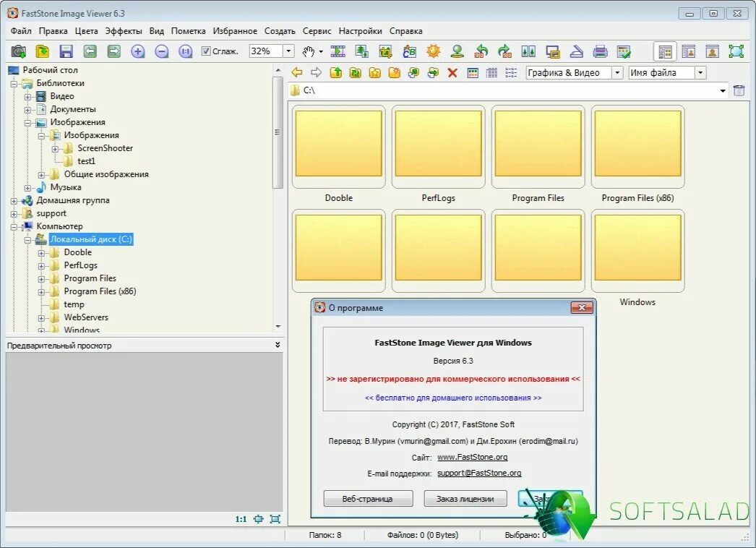Expand the Видео tree node
Viewport: 756px width, 548px height.
(x=27, y=96)
